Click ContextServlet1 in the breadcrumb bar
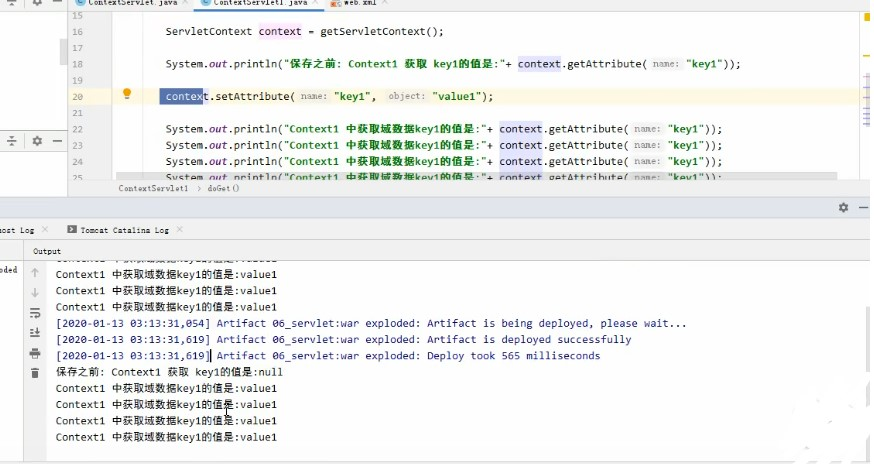 153,188
